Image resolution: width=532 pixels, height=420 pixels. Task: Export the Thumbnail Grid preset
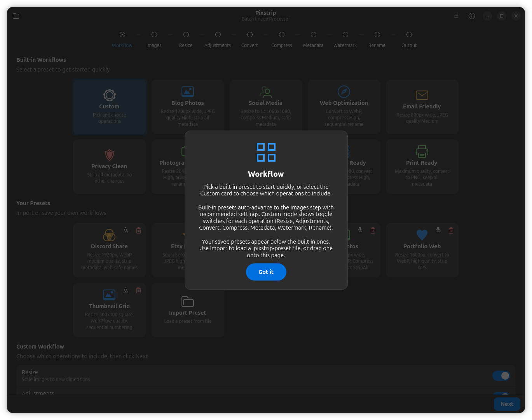click(126, 290)
